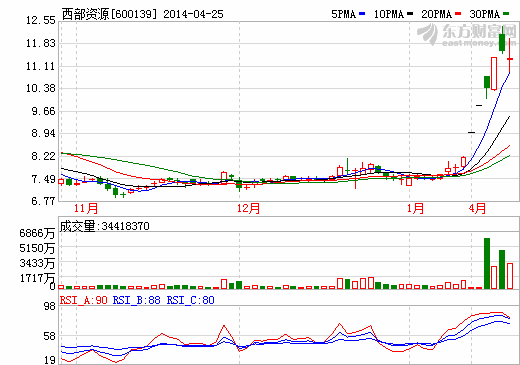Click the 8.22 price axis label
Image resolution: width=520 pixels, height=365 pixels.
(x=43, y=156)
